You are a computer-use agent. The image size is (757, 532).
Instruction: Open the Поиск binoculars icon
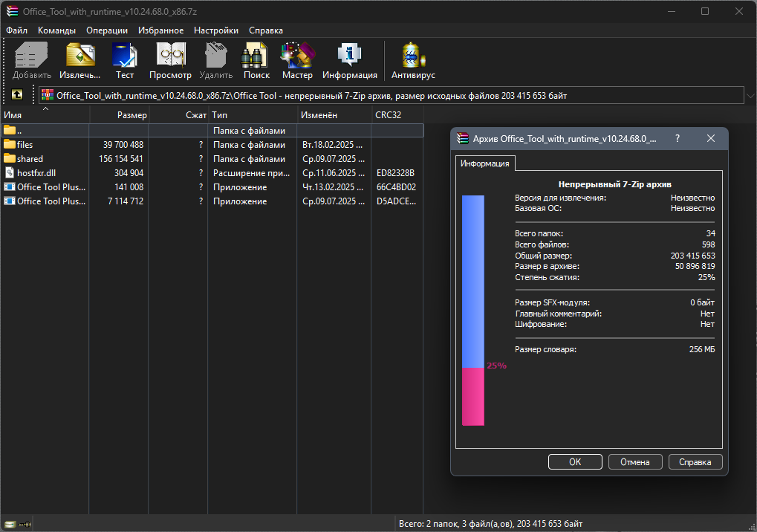tap(254, 54)
